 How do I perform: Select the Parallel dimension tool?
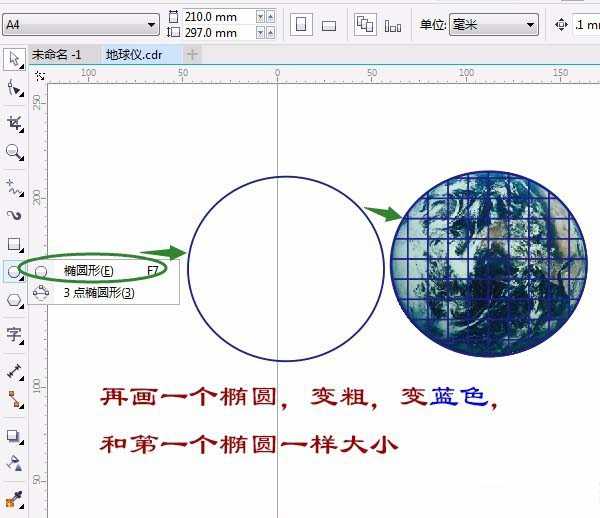point(14,371)
